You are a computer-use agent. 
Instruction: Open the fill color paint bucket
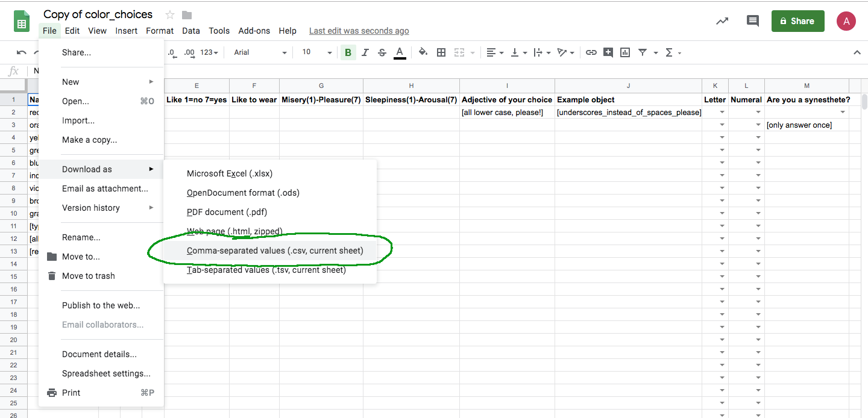click(x=423, y=52)
